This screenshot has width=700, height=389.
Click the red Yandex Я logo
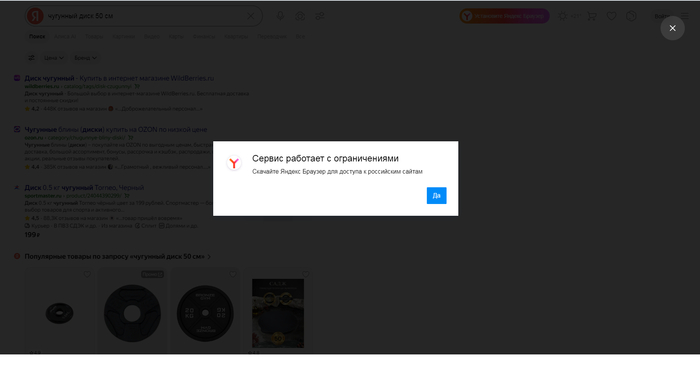pyautogui.click(x=35, y=16)
